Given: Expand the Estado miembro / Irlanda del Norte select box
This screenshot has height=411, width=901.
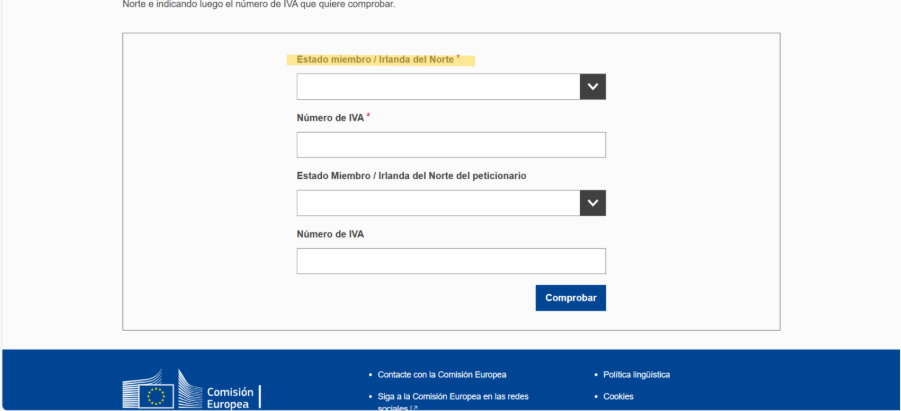Looking at the screenshot, I should [451, 87].
